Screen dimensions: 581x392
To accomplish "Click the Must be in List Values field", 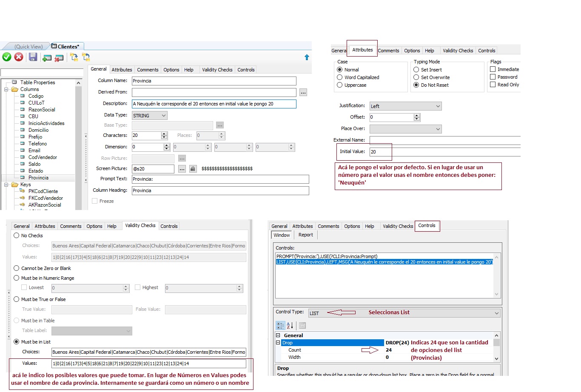I will click(x=149, y=364).
